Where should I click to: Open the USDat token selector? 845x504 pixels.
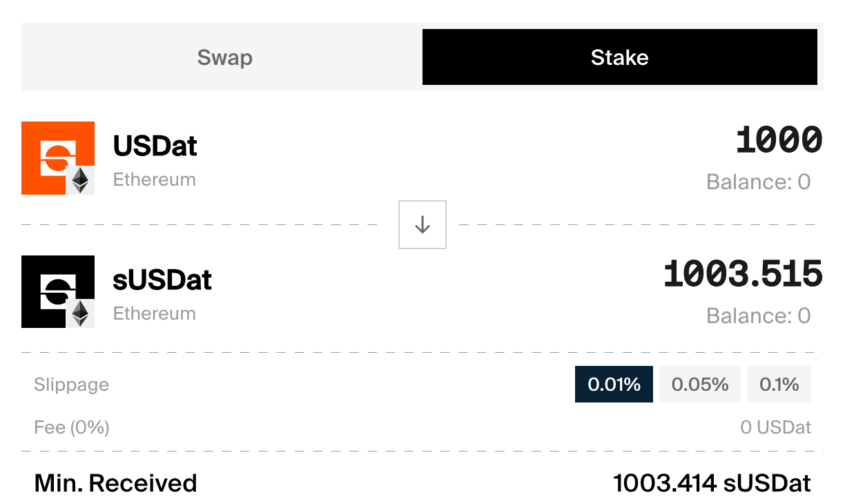(x=155, y=146)
